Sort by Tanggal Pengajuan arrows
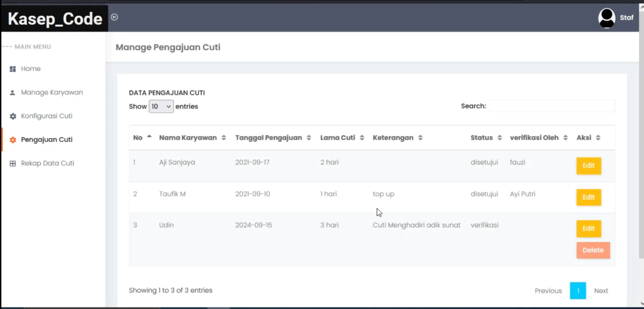Image resolution: width=644 pixels, height=309 pixels. [309, 138]
